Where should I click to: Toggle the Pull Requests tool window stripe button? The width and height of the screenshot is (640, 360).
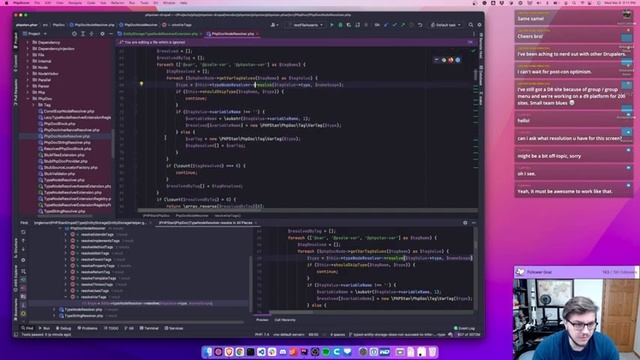click(16, 92)
